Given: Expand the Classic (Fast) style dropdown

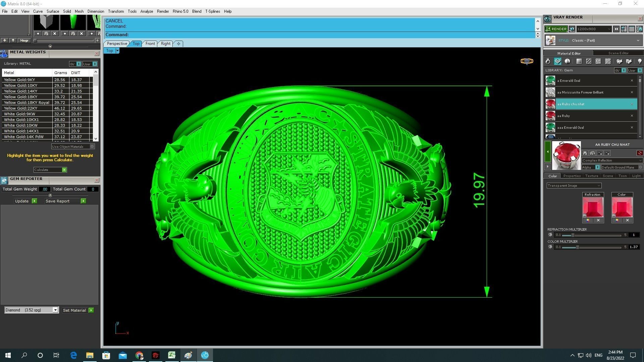Looking at the screenshot, I should pyautogui.click(x=638, y=41).
